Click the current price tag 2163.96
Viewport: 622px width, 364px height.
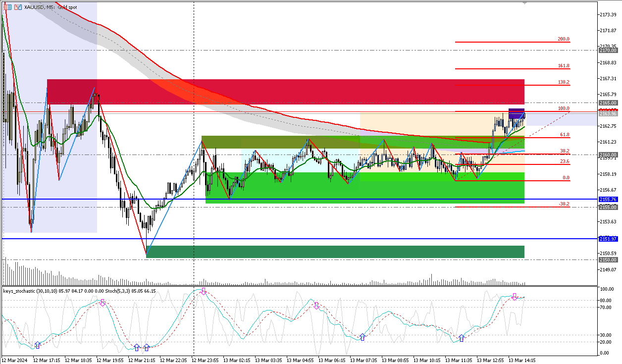click(x=608, y=114)
